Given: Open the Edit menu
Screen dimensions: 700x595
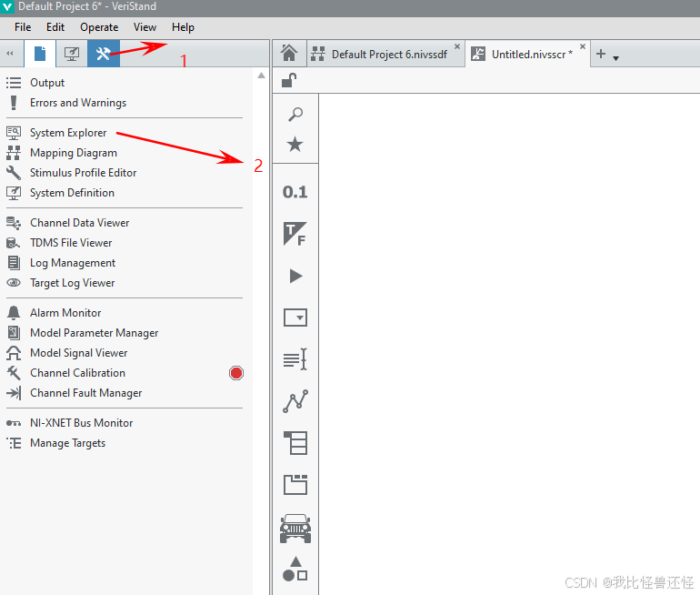Looking at the screenshot, I should pyautogui.click(x=55, y=27).
